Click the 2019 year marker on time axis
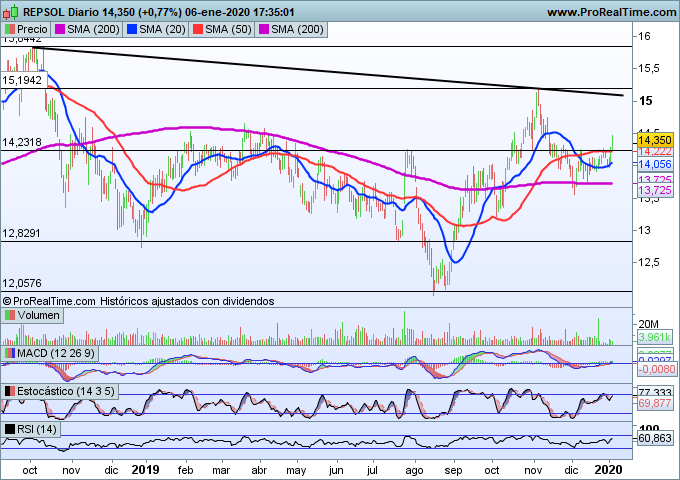This screenshot has width=680, height=480. (x=145, y=470)
